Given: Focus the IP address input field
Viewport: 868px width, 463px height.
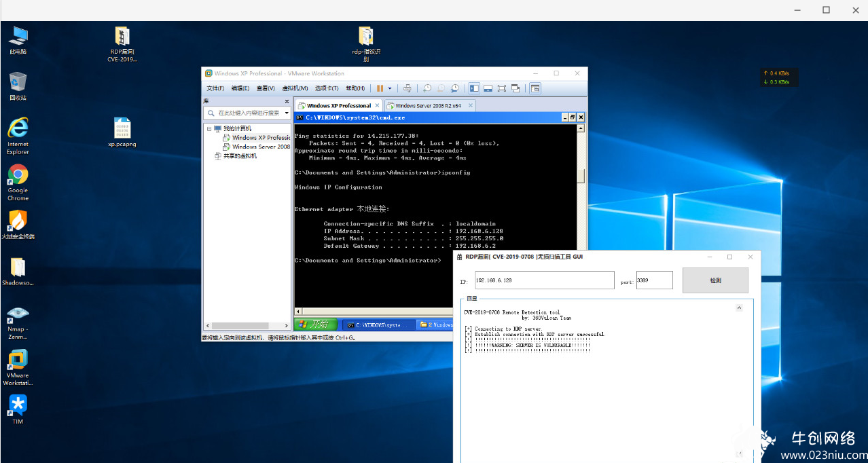Looking at the screenshot, I should tap(545, 280).
